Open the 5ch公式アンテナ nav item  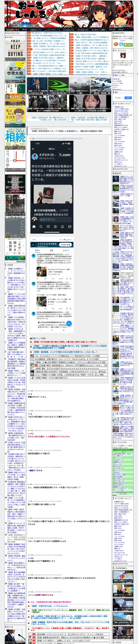click(13, 30)
